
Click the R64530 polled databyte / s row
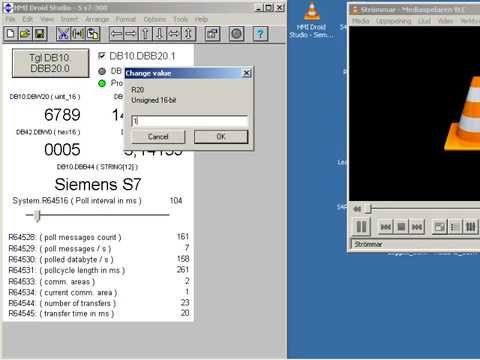click(99, 259)
